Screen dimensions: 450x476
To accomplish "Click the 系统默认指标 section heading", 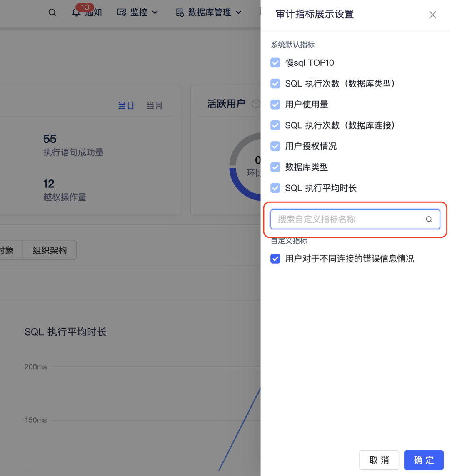I will 292,45.
